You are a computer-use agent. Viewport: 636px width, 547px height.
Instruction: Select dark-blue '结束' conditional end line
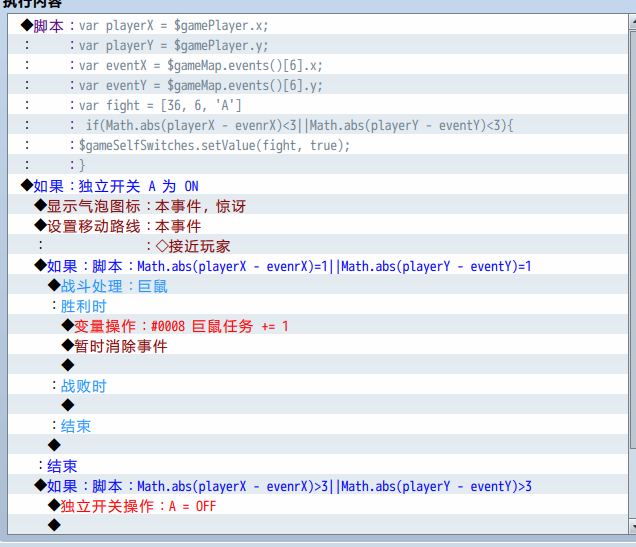point(318,465)
